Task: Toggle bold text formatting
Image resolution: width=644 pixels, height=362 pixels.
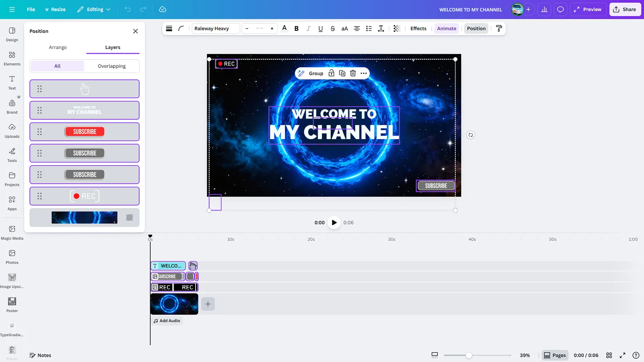Action: (x=296, y=29)
